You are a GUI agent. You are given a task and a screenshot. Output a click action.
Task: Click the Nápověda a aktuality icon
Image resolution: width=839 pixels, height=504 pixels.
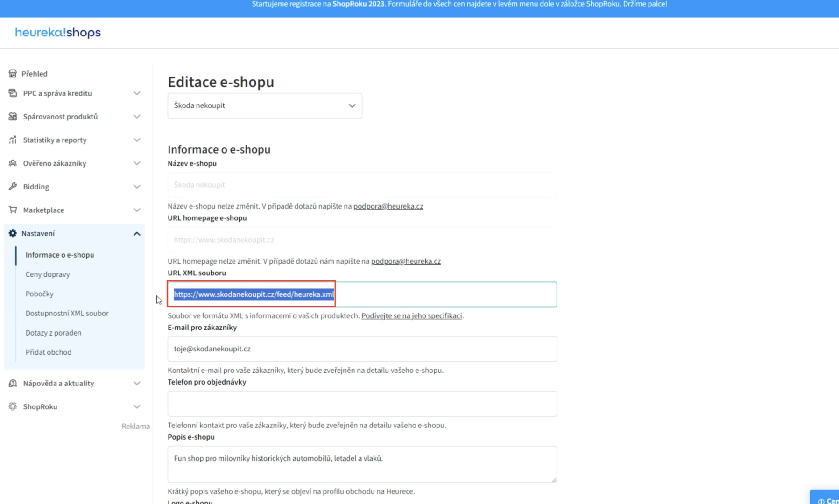click(x=13, y=383)
